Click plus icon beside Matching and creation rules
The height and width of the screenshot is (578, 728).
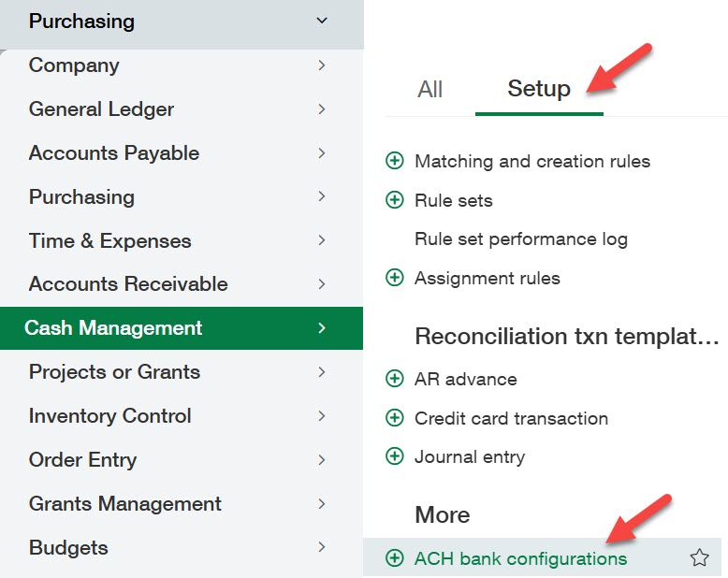point(395,161)
